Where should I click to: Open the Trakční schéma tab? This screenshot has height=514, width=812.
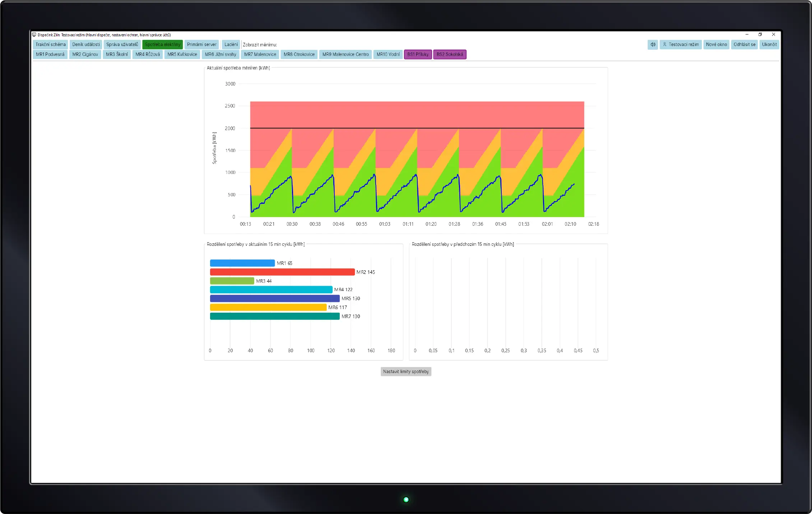coord(51,45)
